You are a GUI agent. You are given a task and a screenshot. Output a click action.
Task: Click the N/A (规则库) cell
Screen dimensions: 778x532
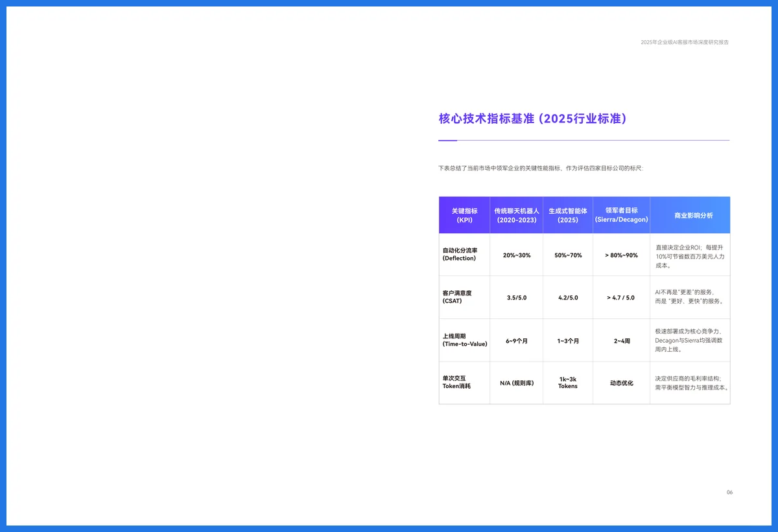click(x=516, y=382)
